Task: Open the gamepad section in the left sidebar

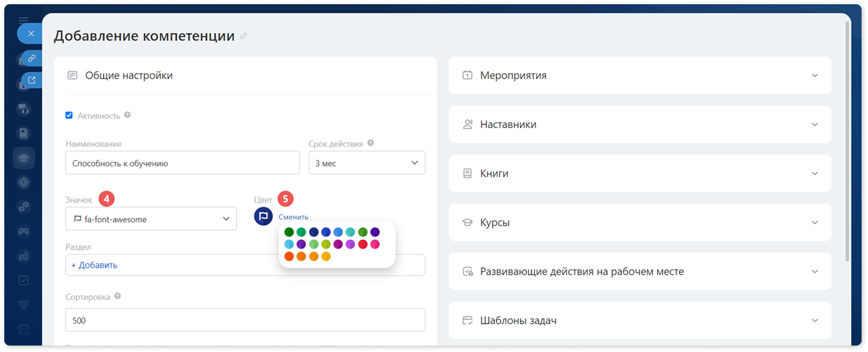Action: tap(24, 231)
